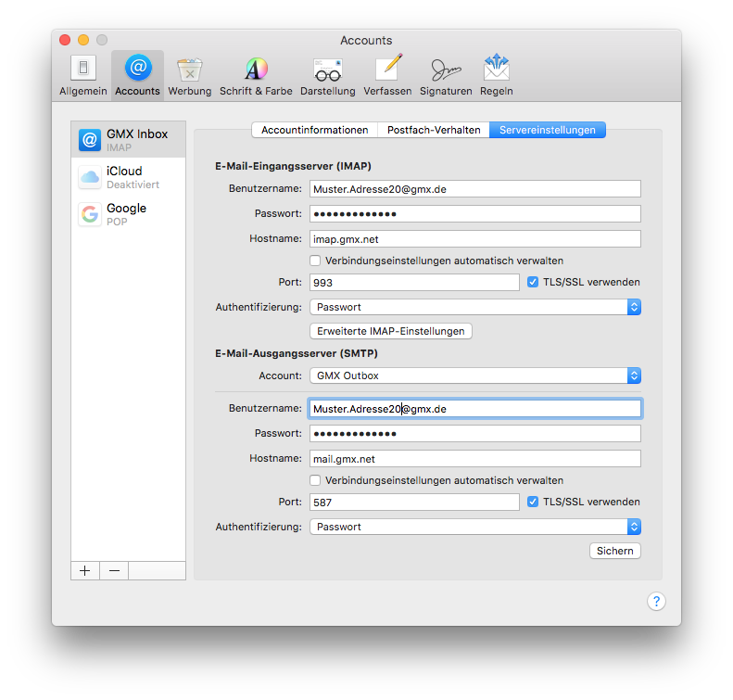Open Schrift & Farbe settings

(x=256, y=75)
